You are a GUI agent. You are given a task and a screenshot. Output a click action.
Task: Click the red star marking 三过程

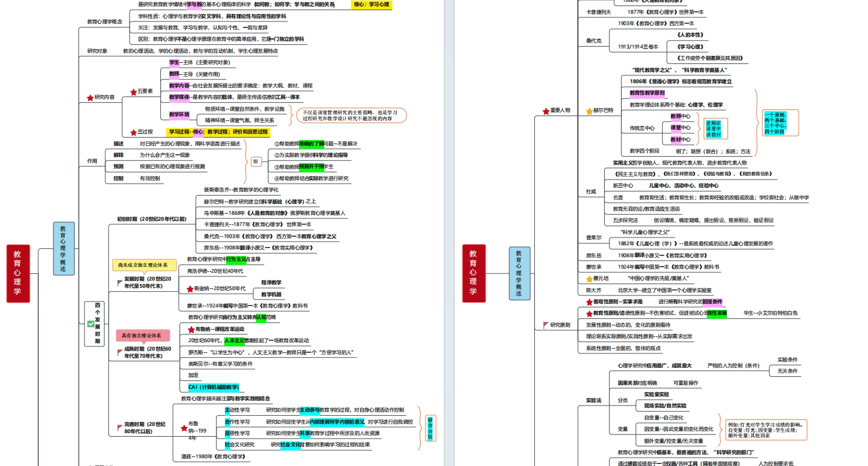(133, 132)
